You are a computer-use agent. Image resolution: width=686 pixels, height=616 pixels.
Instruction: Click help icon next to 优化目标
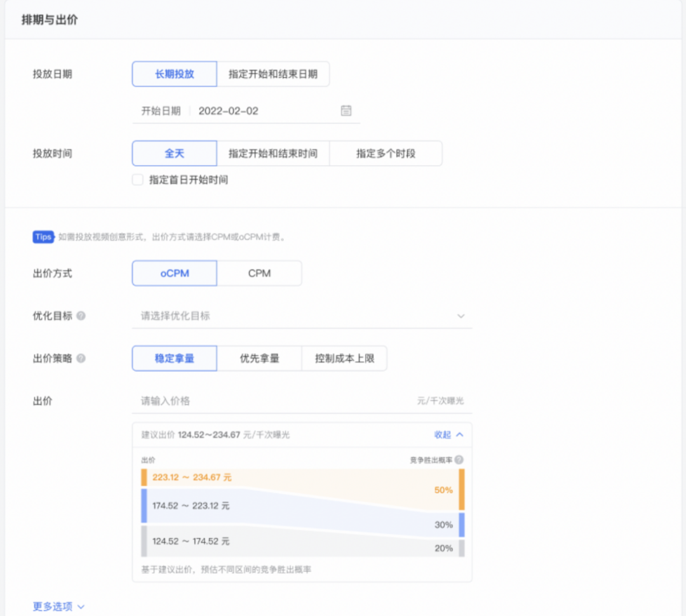(x=81, y=316)
